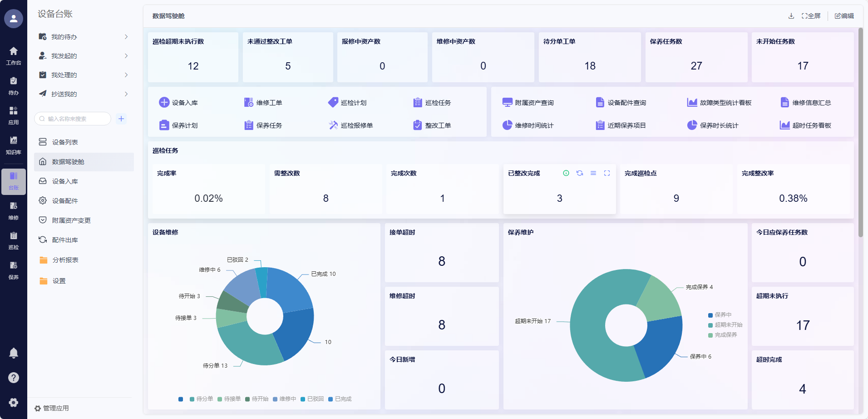Open the help question mark icon
868x419 pixels.
(x=14, y=378)
